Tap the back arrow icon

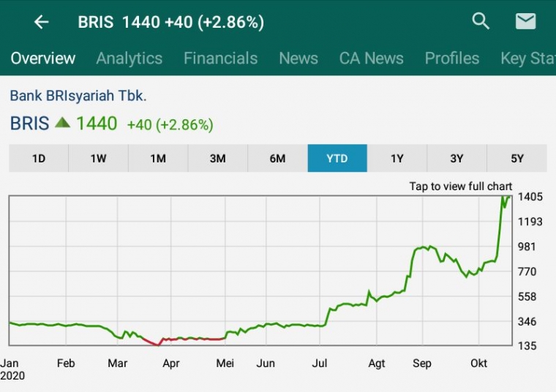tap(41, 22)
